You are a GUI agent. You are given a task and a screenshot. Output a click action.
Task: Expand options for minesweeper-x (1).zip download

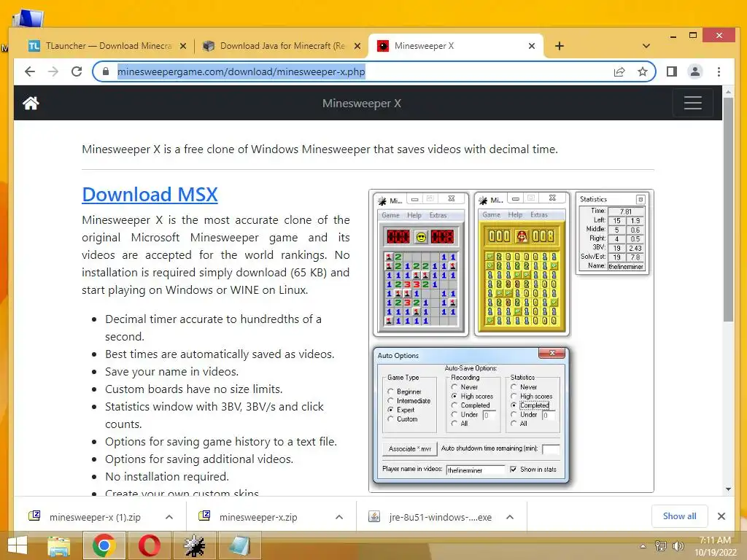click(169, 517)
